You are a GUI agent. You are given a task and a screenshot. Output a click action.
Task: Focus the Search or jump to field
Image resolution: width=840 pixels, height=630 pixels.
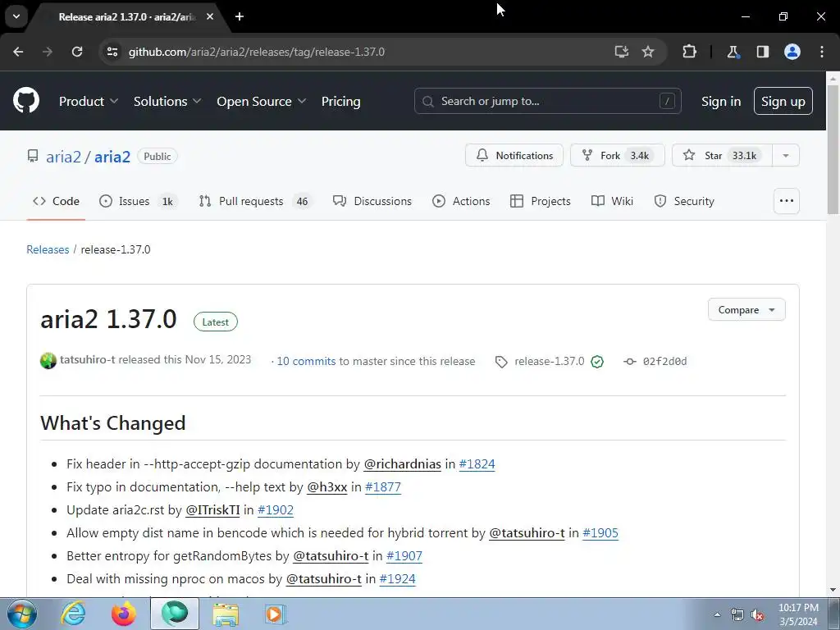click(x=547, y=101)
